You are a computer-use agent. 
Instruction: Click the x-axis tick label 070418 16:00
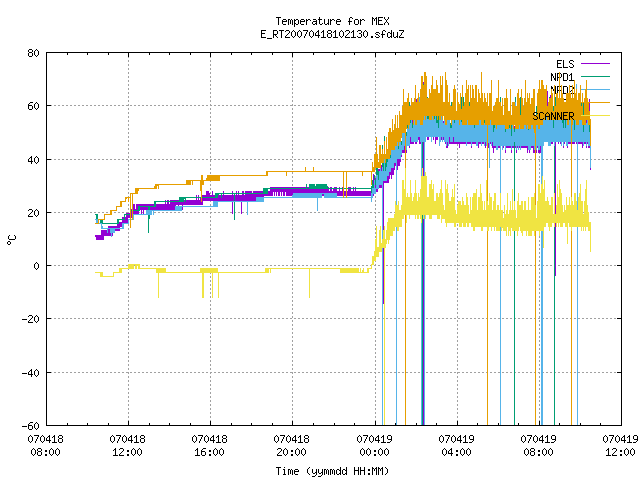(209, 446)
